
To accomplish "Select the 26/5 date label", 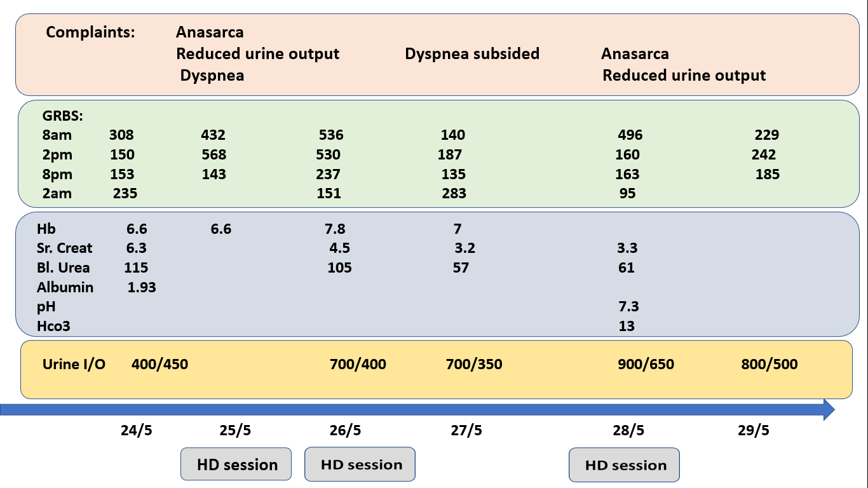I will (346, 431).
